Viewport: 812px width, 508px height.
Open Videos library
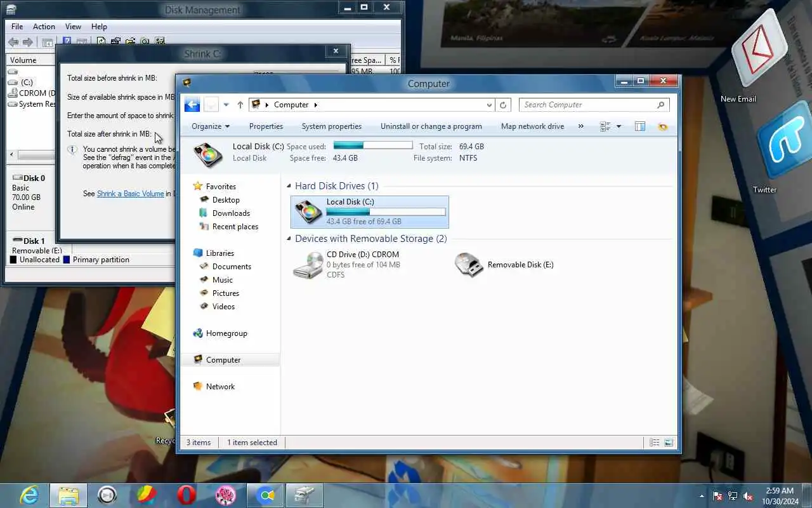tap(223, 306)
